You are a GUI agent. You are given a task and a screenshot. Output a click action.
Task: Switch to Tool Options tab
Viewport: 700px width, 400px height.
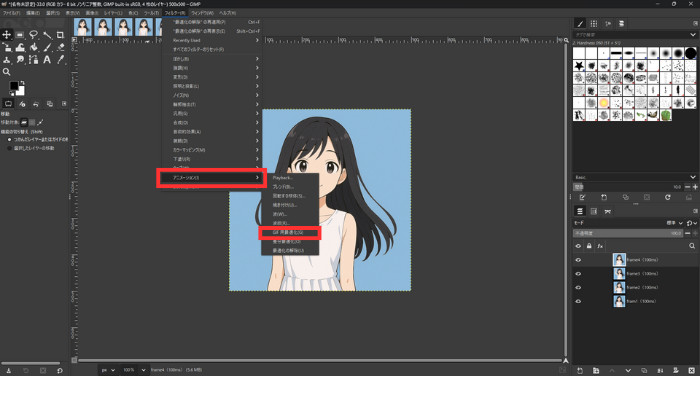tap(8, 104)
